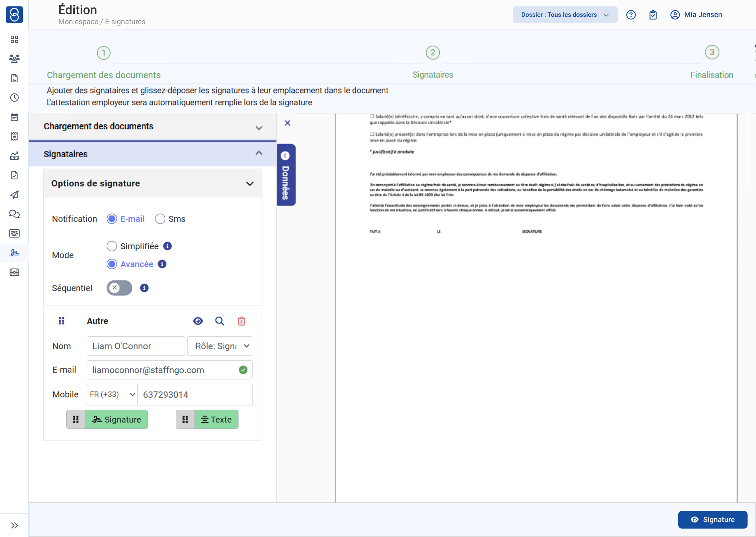756x537 pixels.
Task: Click the Nom input field
Action: (136, 346)
